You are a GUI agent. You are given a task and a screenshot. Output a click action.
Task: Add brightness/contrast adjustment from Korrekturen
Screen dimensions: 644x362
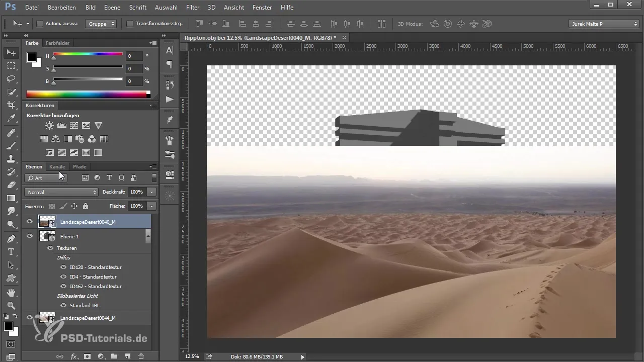click(x=49, y=126)
